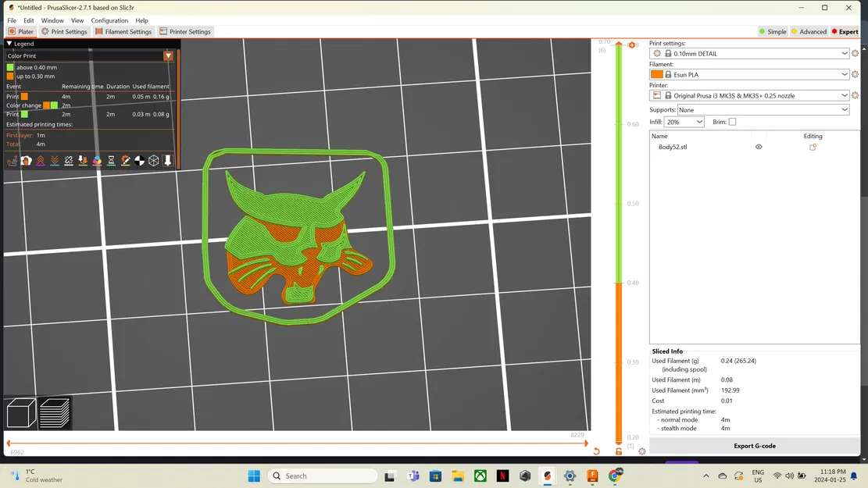This screenshot has height=488, width=868.
Task: Switch to sliced layers preview view
Action: (x=54, y=413)
